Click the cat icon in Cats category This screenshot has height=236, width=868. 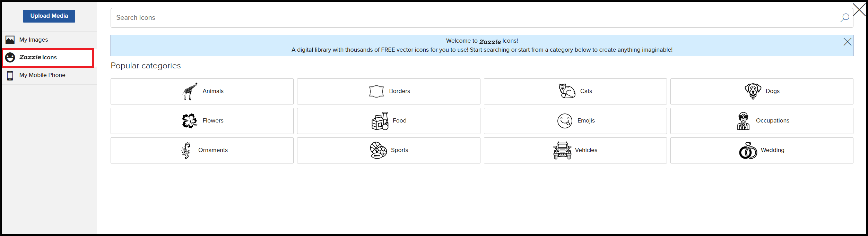pyautogui.click(x=567, y=91)
